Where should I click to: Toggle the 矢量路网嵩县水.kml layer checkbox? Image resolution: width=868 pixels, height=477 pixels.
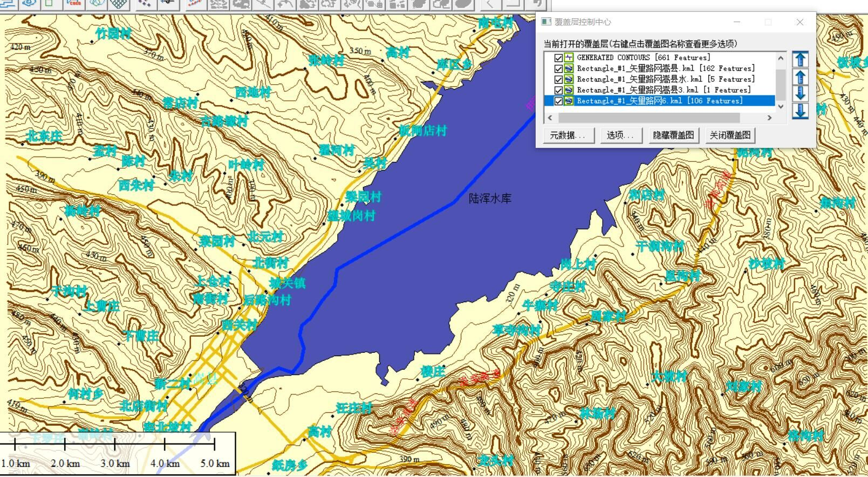point(558,79)
